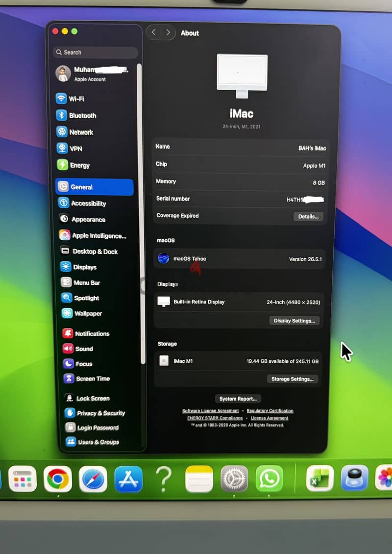
Task: Open Focus settings
Action: (78, 363)
